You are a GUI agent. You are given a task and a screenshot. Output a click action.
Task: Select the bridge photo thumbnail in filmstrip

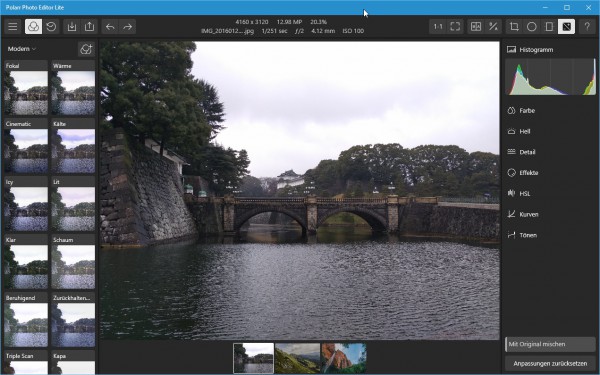click(253, 358)
